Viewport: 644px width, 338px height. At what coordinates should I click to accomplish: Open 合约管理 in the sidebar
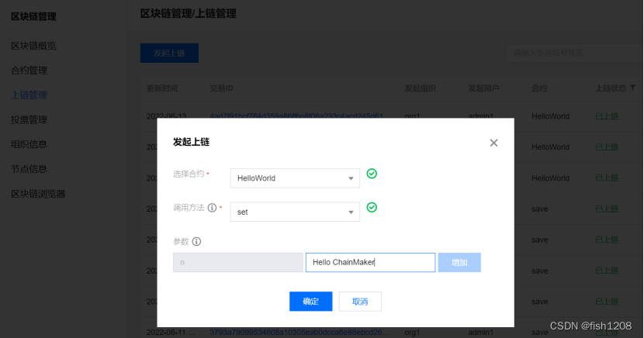[x=29, y=71]
